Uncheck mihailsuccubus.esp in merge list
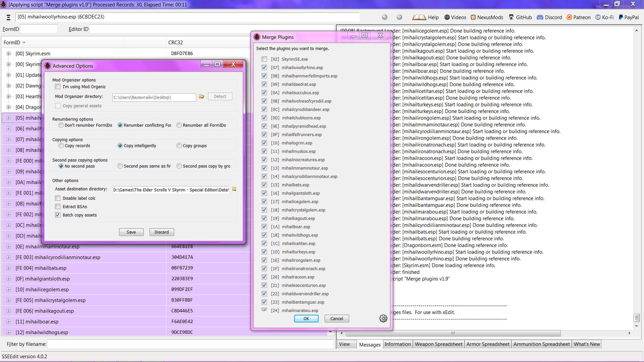 coord(264,93)
